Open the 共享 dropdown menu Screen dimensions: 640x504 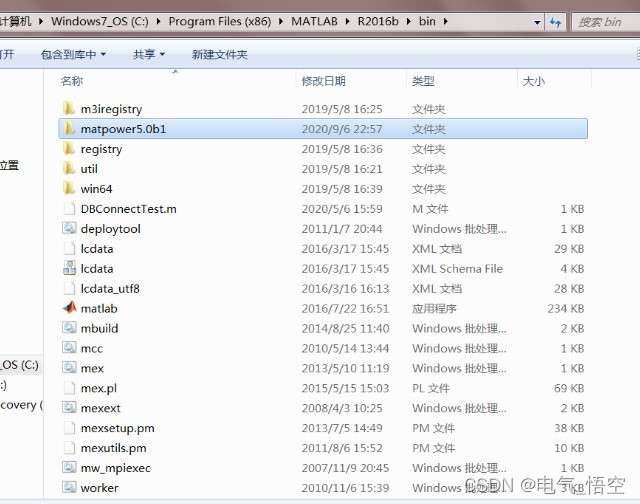(149, 54)
